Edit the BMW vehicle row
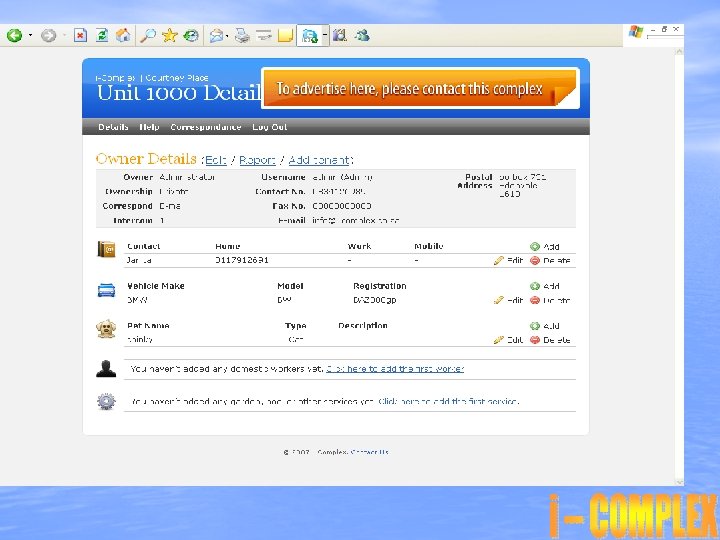Image resolution: width=720 pixels, height=540 pixels. coord(508,300)
